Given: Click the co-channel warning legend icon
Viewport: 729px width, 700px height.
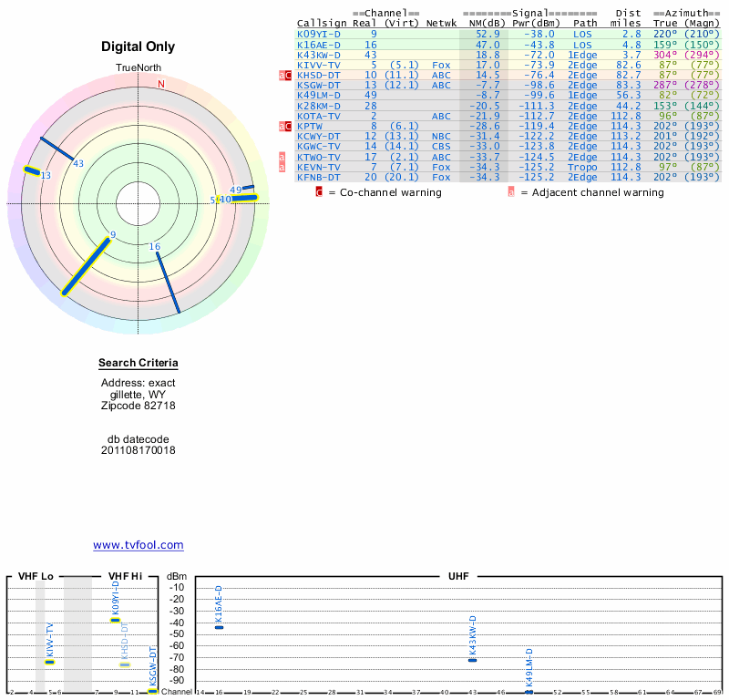Looking at the screenshot, I should click(319, 192).
